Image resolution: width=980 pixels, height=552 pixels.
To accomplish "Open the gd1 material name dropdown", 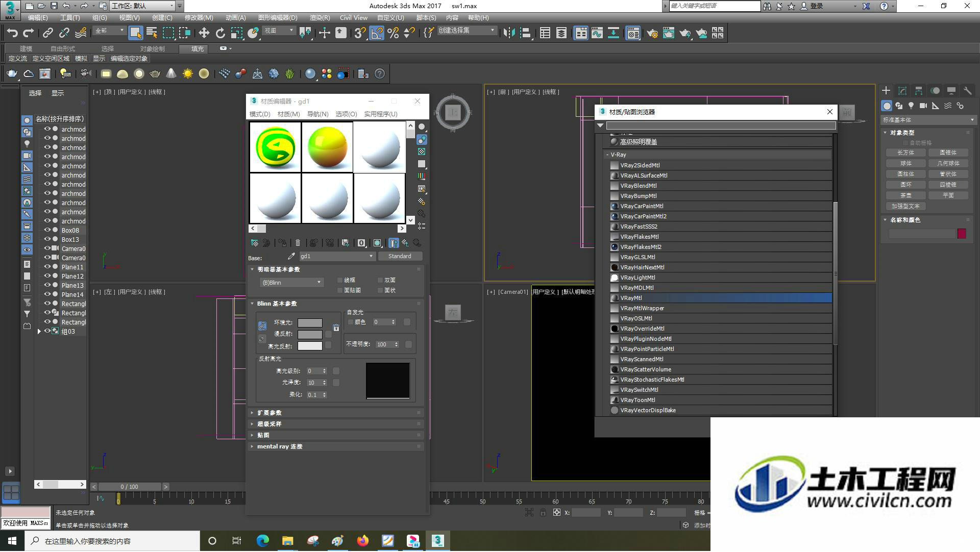I will point(337,257).
